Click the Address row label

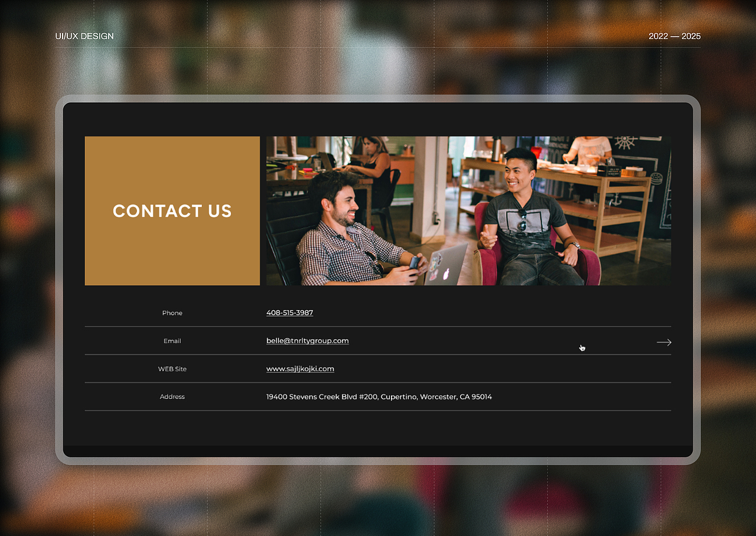point(172,397)
